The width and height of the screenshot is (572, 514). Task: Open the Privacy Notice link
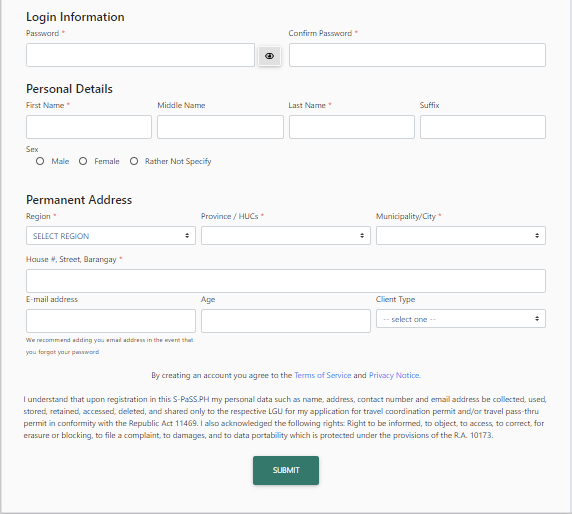394,375
